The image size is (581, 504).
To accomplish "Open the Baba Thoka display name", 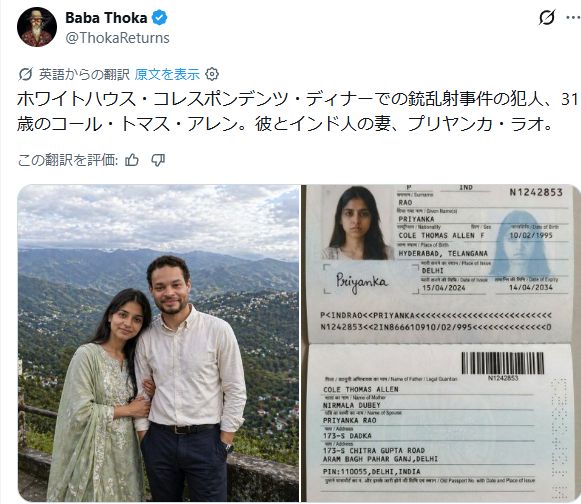I will (x=106, y=18).
